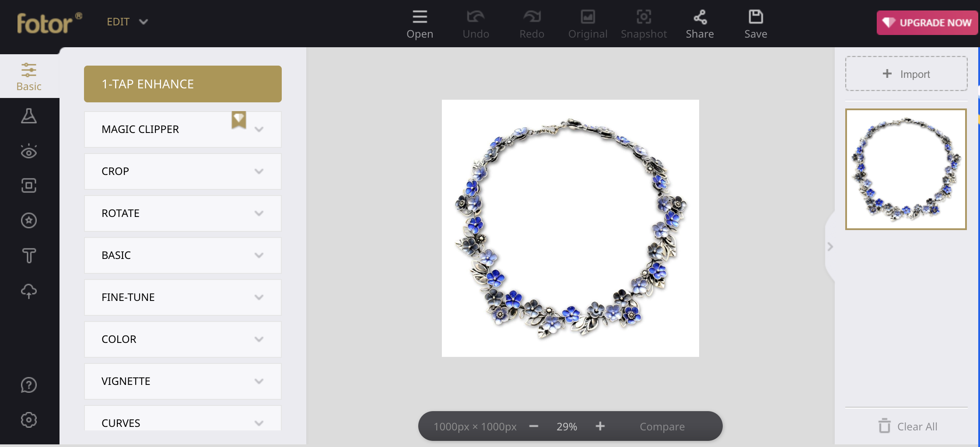This screenshot has width=980, height=447.
Task: Click the Share icon in the toolbar
Action: click(699, 23)
